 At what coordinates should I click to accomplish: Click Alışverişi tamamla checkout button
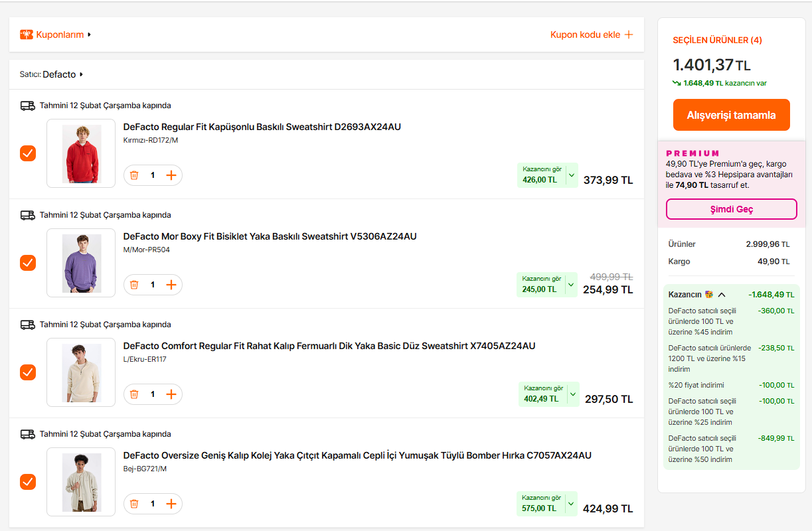(731, 115)
